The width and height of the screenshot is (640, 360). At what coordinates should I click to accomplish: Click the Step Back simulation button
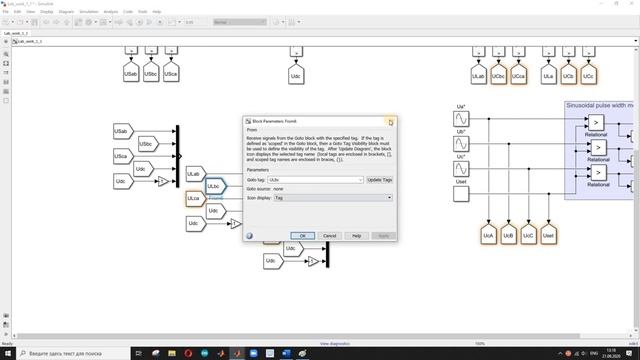point(129,22)
